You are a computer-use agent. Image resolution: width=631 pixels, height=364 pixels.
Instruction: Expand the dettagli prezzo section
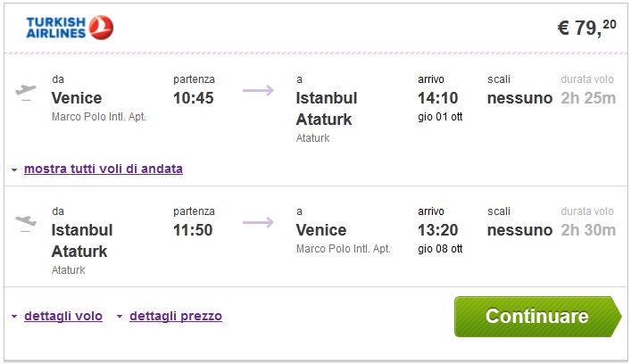point(175,316)
